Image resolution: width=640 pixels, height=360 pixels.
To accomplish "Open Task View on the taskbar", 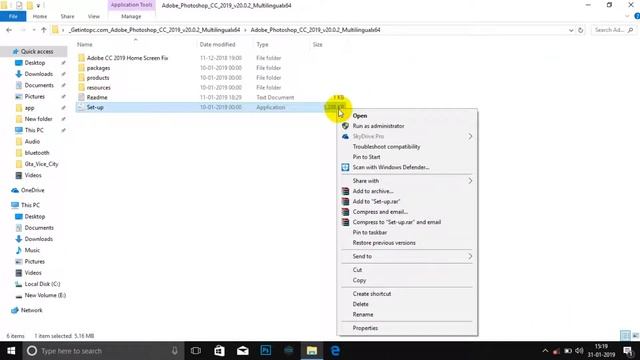I will click(x=196, y=351).
